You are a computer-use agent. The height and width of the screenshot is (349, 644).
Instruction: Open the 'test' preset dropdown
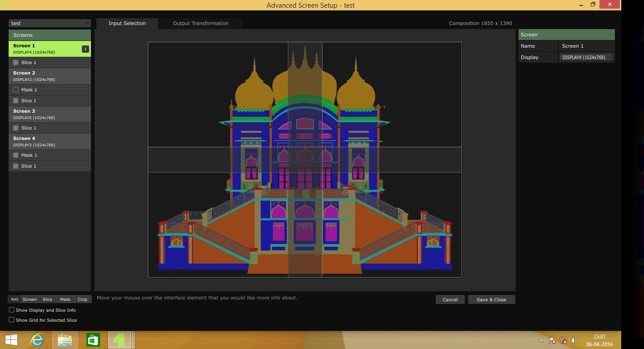(x=50, y=23)
